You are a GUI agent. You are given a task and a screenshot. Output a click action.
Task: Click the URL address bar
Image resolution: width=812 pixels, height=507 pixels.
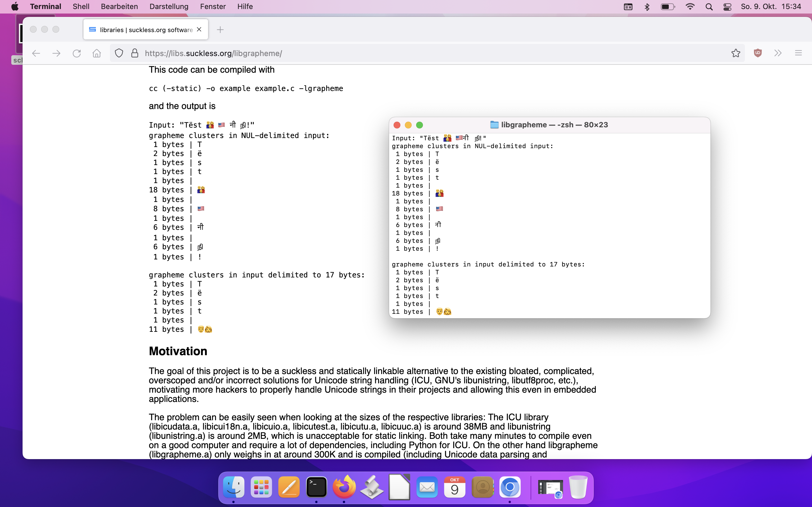[403, 53]
